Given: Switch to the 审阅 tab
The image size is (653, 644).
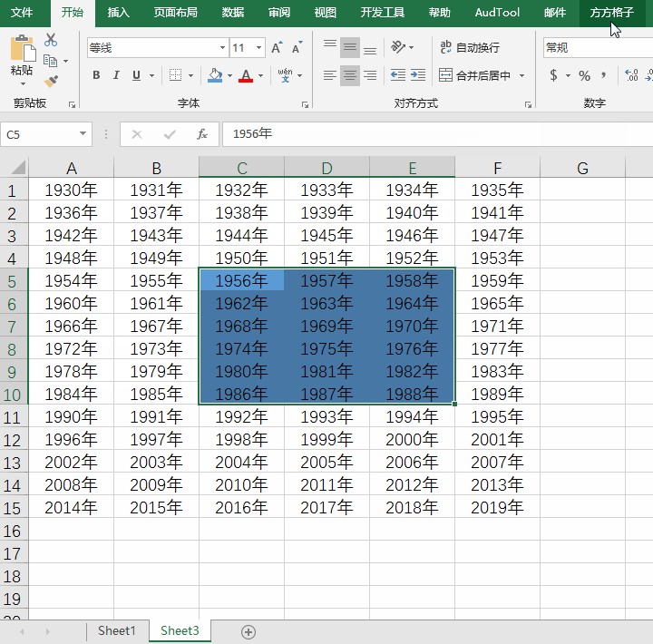Looking at the screenshot, I should click(x=279, y=13).
